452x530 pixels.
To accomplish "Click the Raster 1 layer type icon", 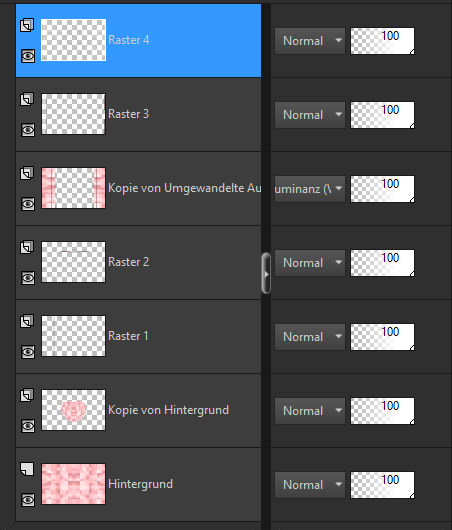I will pos(27,321).
